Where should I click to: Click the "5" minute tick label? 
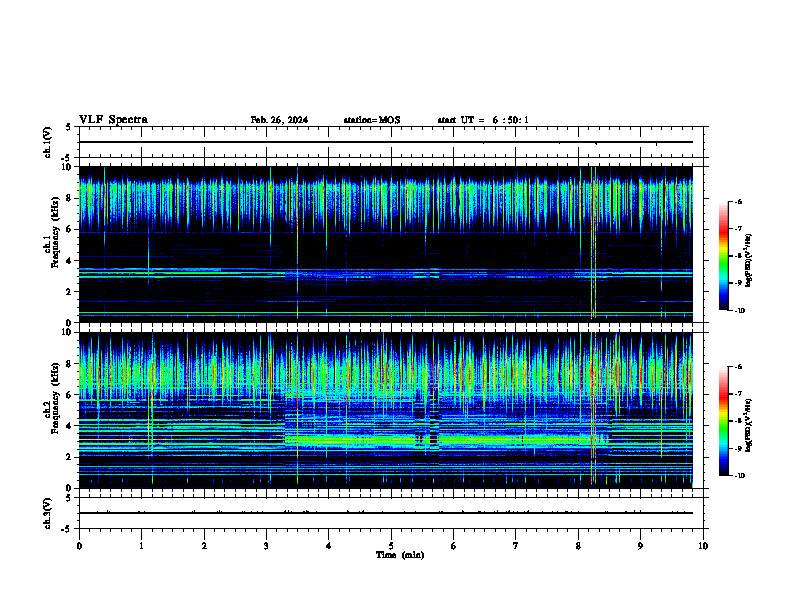click(x=391, y=546)
